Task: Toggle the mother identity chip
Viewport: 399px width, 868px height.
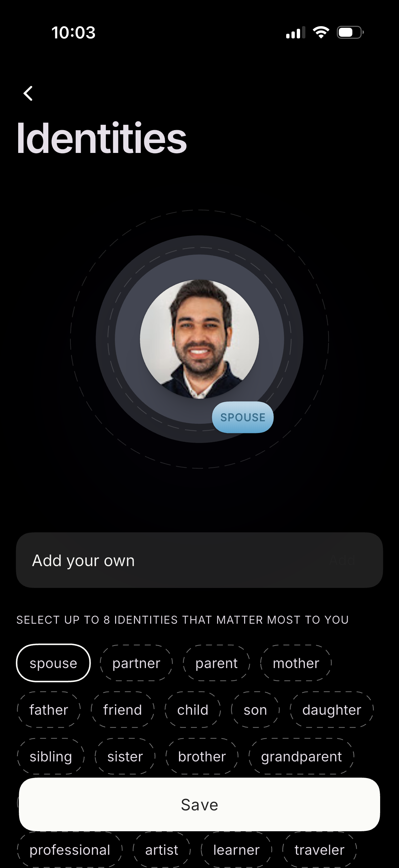Action: pyautogui.click(x=296, y=663)
